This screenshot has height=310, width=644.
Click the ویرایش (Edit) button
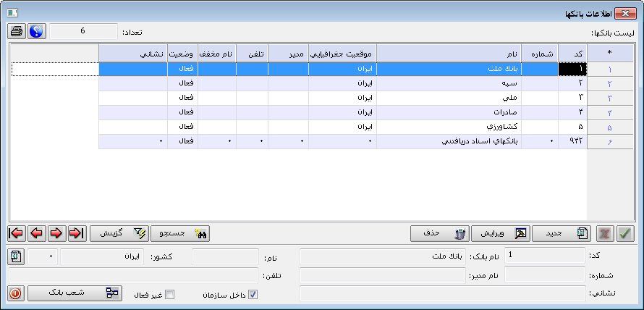[501, 233]
